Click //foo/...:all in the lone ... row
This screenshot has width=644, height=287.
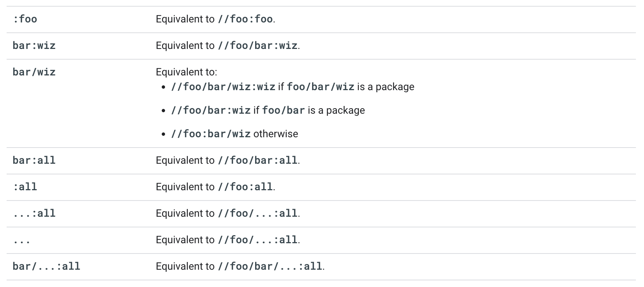coord(258,240)
